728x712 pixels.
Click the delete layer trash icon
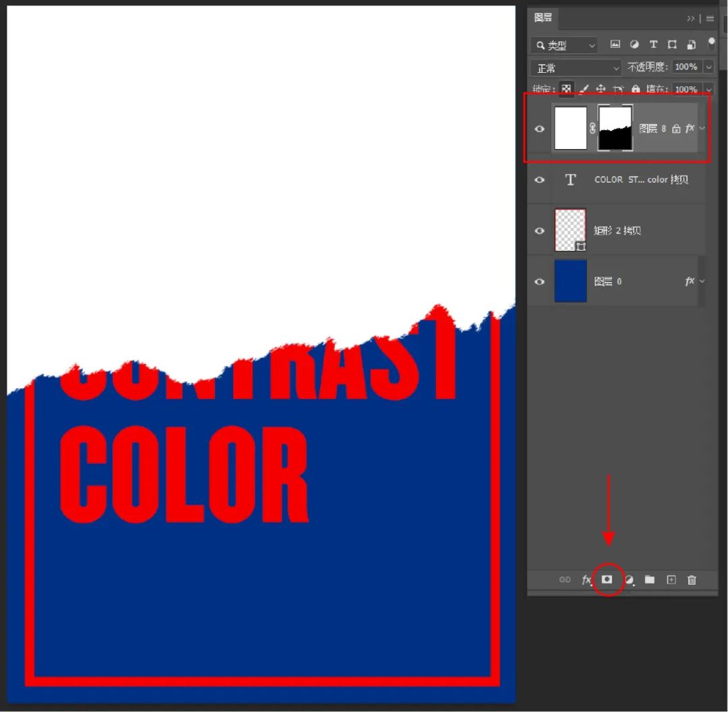(x=692, y=580)
